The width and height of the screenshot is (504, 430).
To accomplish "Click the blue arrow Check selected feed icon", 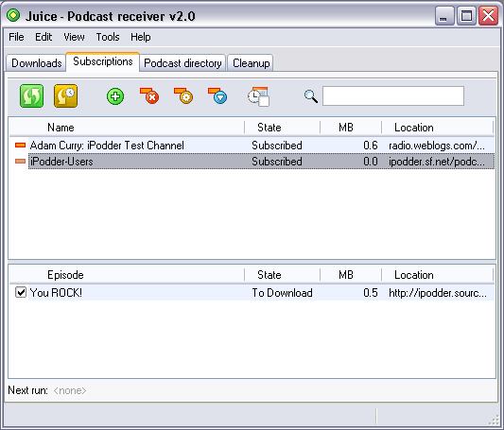I will point(217,96).
